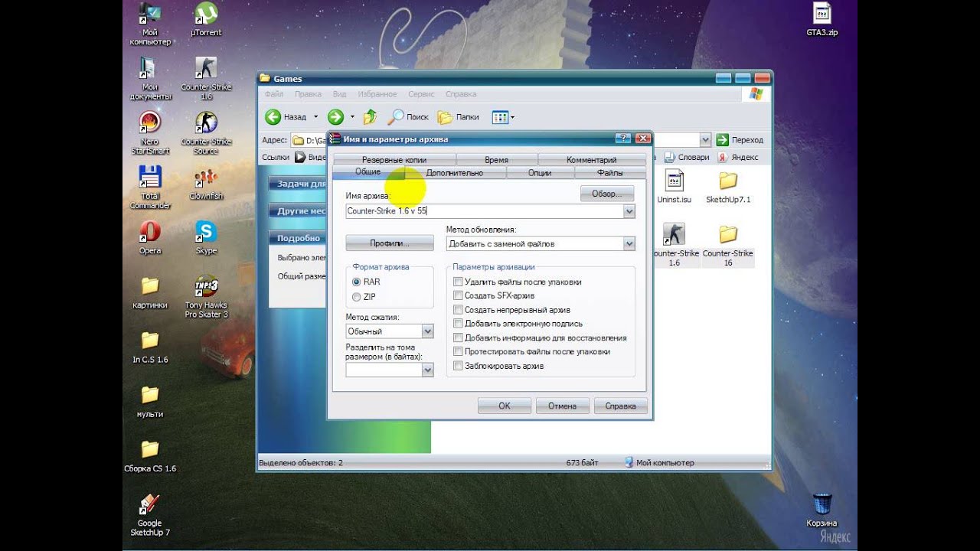
Task: Enable Создать непрерывный архив option
Action: [458, 310]
